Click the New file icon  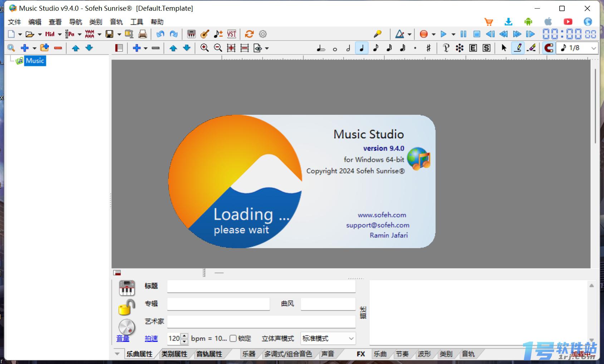coord(11,34)
